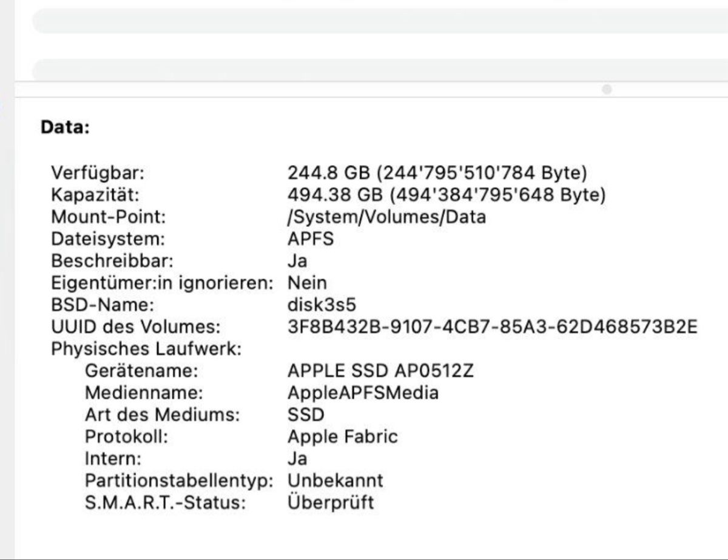Select the 'Dateisystem:' label

click(x=108, y=239)
